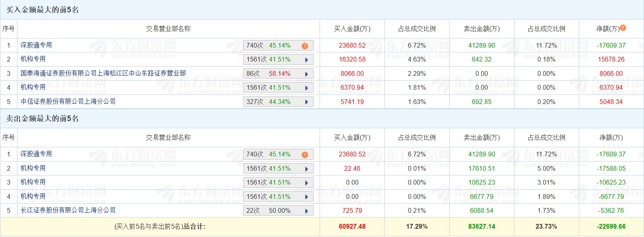The height and width of the screenshot is (237, 644).
Task: Expand blue arrow in 长江证券上海分公司 row
Action: (306, 211)
